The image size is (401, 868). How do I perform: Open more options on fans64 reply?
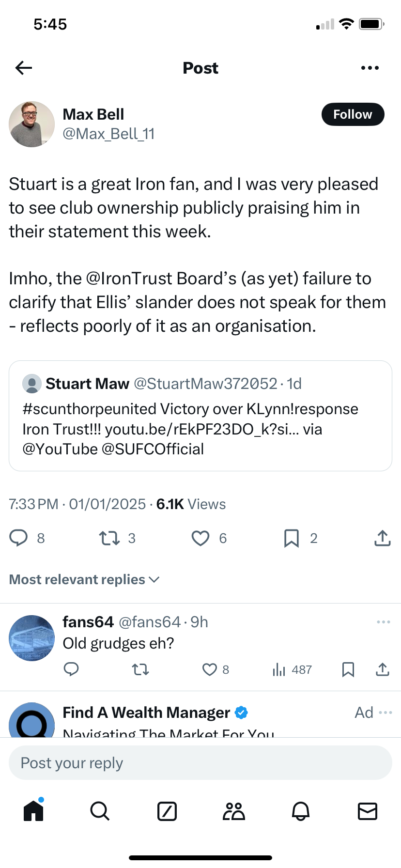click(x=383, y=622)
